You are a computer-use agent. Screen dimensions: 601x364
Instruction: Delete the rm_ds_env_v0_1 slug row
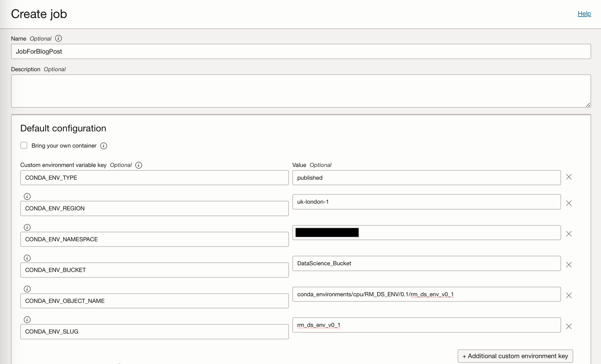[569, 325]
